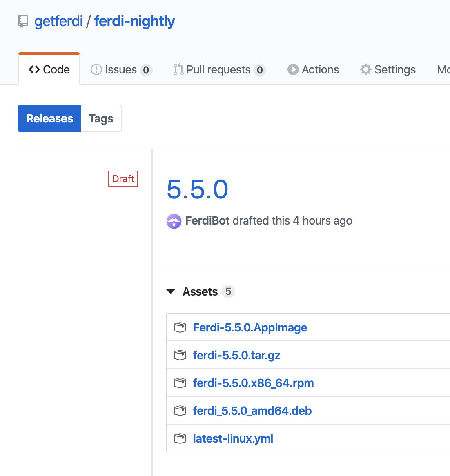
Task: Click the package icon beside latest-linux.yml
Action: point(180,439)
